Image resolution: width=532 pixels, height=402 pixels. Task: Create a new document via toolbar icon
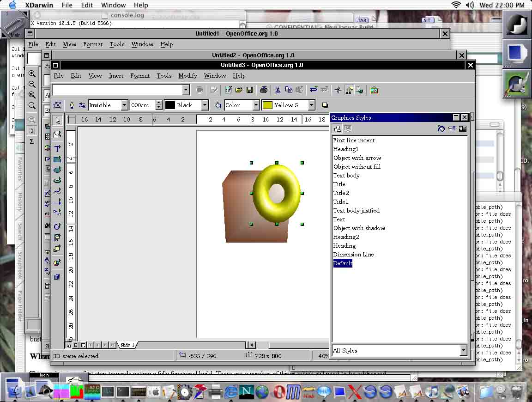228,90
